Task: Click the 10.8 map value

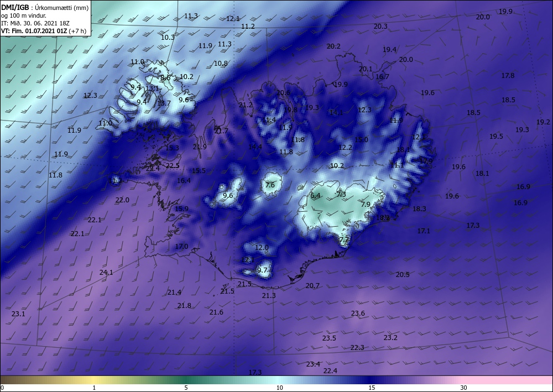Action: point(221,64)
